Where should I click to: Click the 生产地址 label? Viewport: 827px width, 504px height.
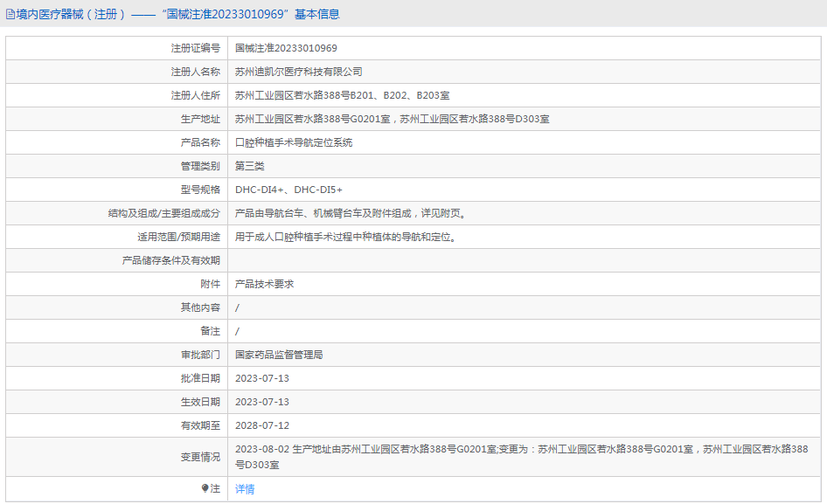point(200,119)
